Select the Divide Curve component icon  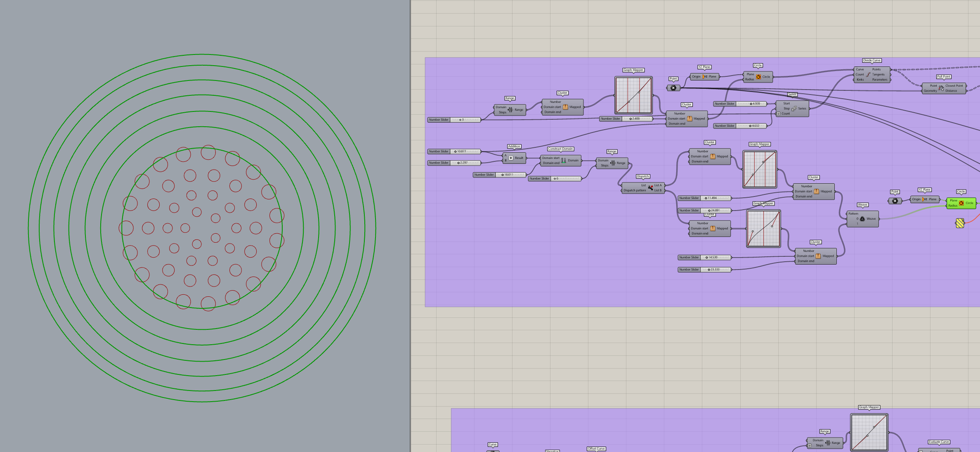tap(868, 75)
